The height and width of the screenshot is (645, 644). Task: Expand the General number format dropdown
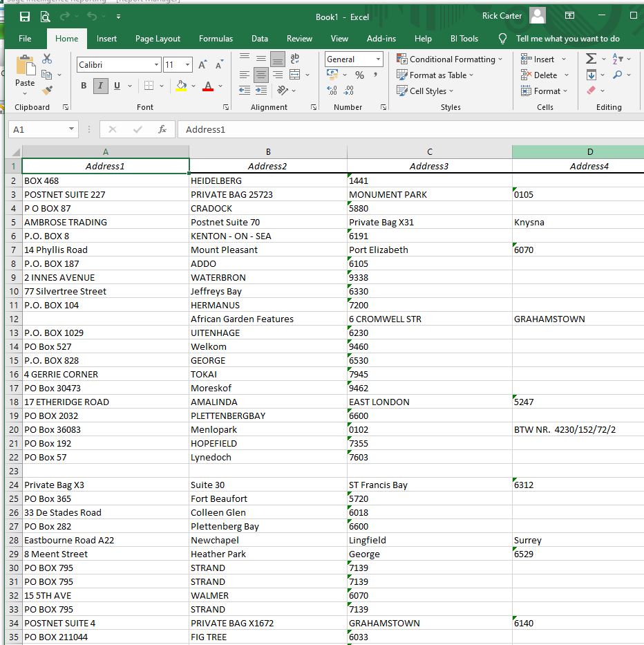click(x=378, y=59)
